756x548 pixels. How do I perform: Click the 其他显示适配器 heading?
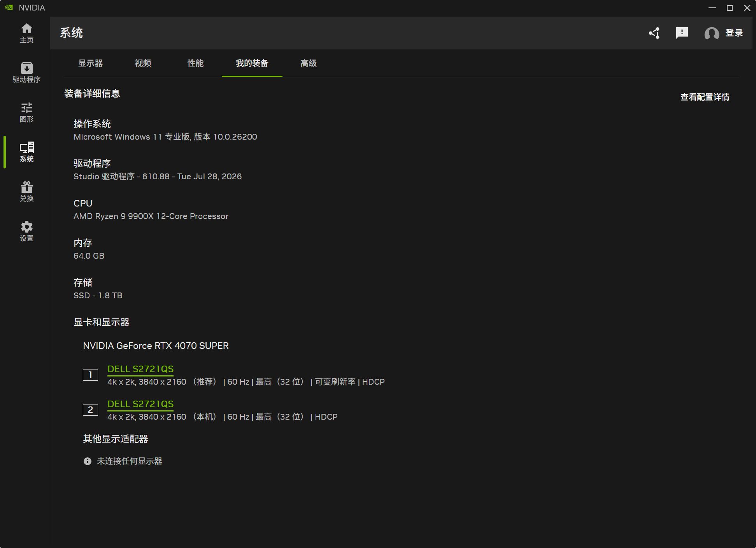click(x=116, y=439)
